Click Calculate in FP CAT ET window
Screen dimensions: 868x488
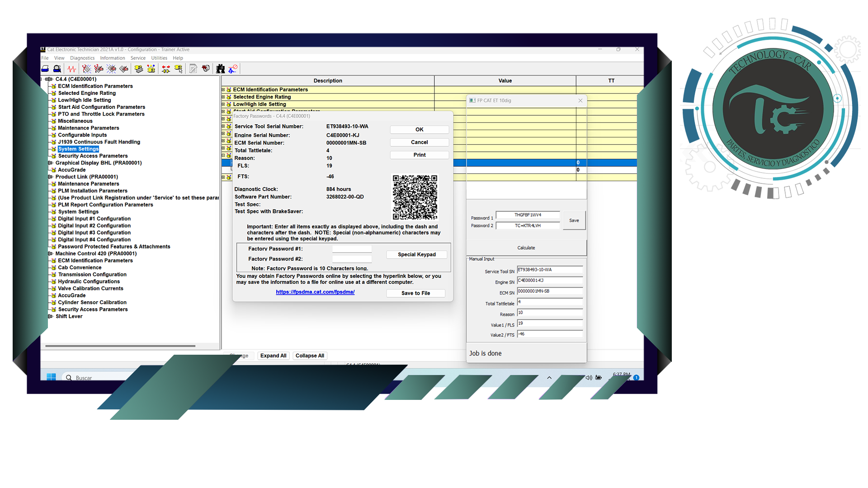[x=526, y=248]
